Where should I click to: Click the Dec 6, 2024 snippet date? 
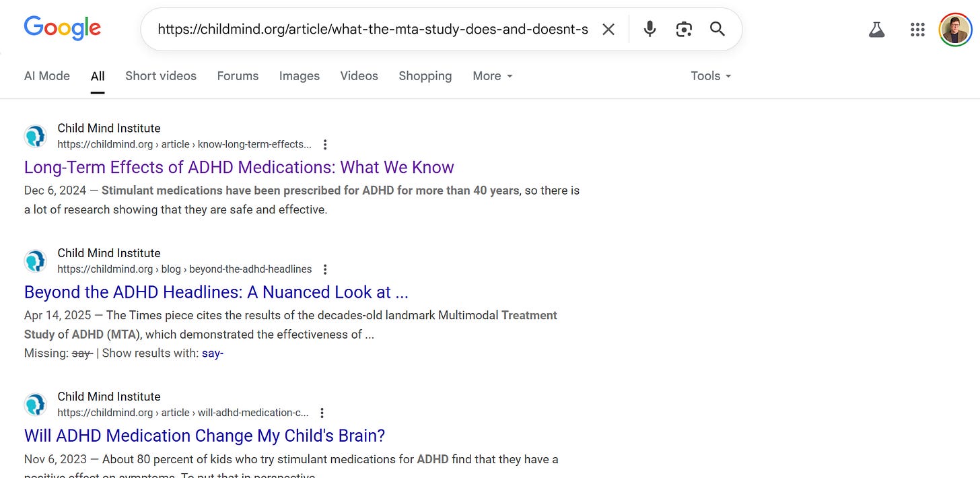pos(55,191)
